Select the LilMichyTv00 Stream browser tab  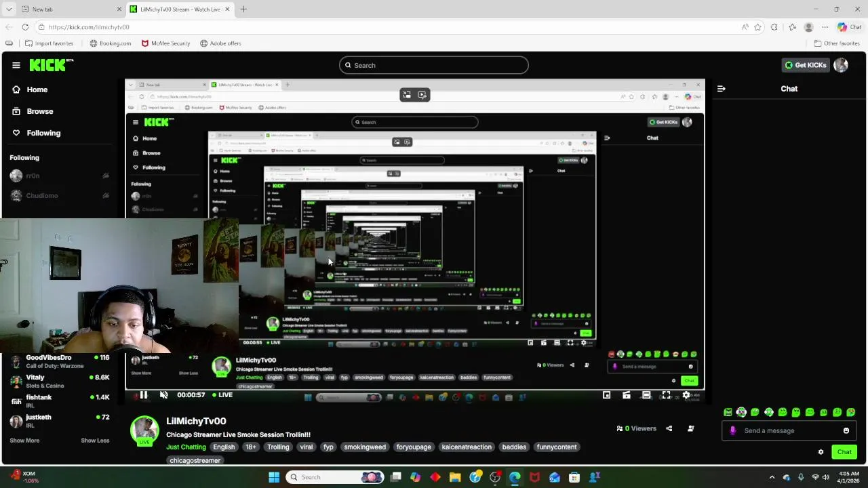tap(180, 9)
